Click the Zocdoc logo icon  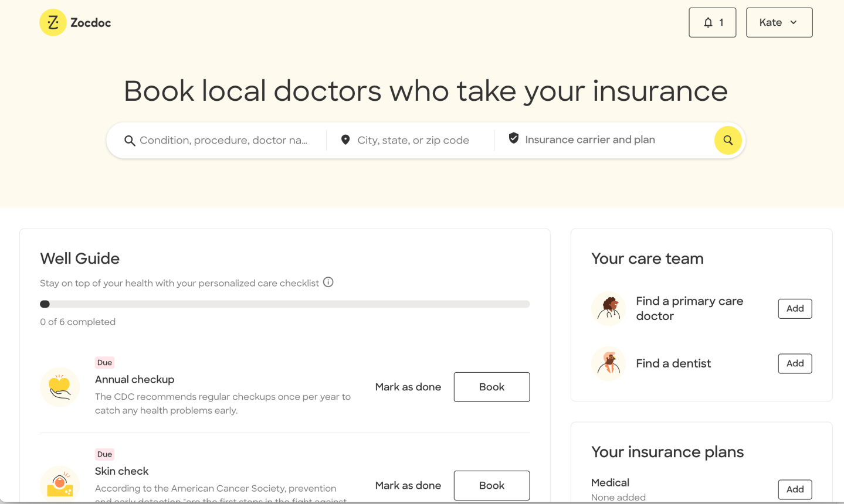[x=52, y=22]
